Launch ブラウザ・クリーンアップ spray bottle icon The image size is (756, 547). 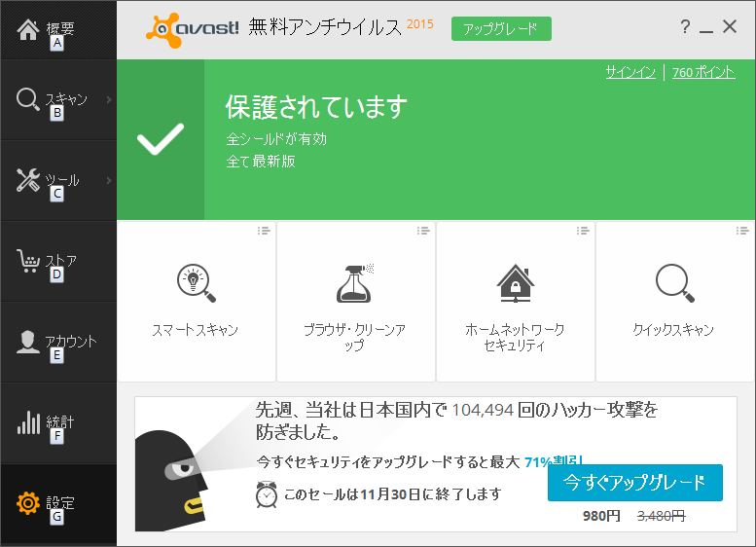tap(355, 283)
